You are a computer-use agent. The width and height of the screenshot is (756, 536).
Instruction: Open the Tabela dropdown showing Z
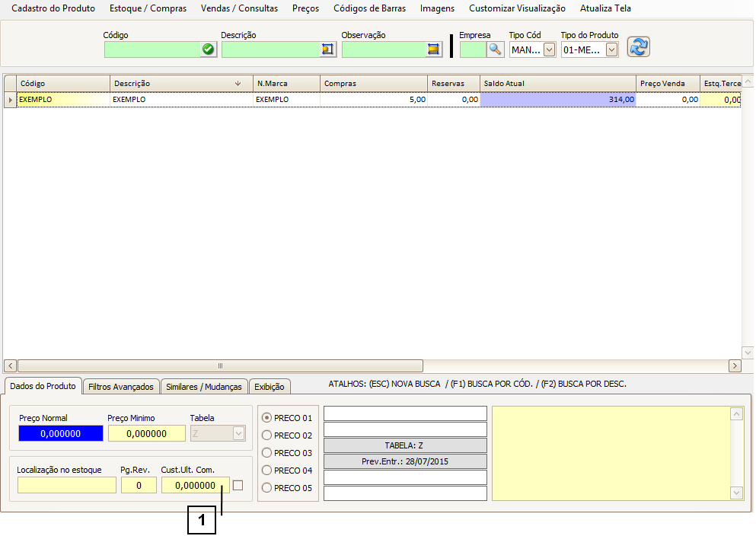[238, 433]
